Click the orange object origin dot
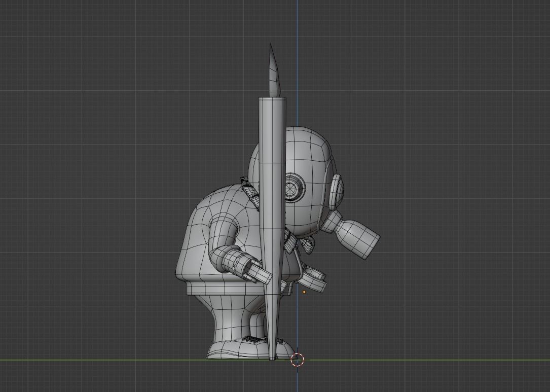550x392 pixels. [304, 292]
